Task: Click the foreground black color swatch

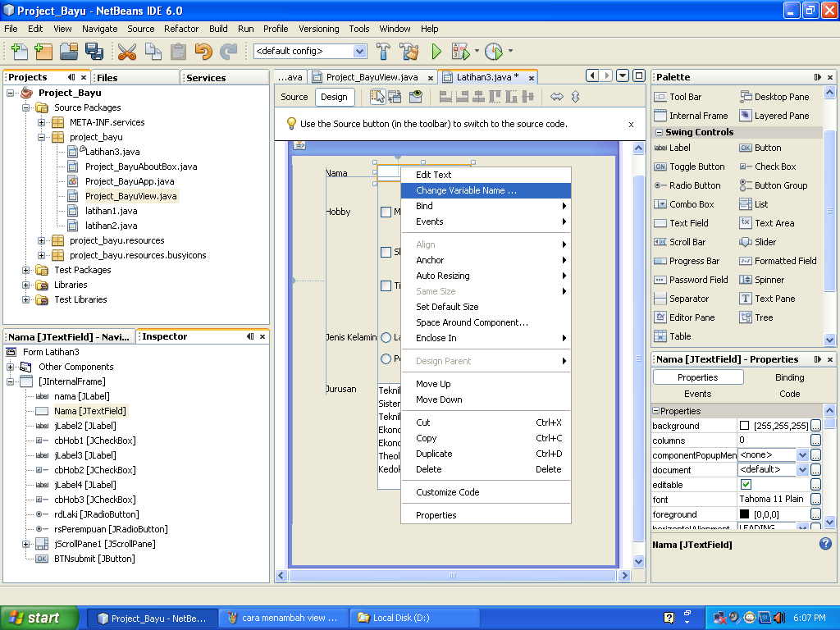Action: (744, 514)
